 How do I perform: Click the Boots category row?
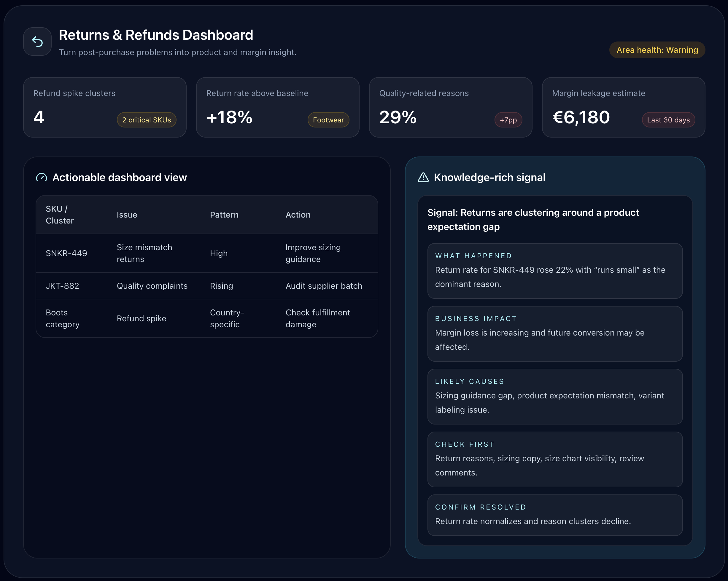coord(207,318)
